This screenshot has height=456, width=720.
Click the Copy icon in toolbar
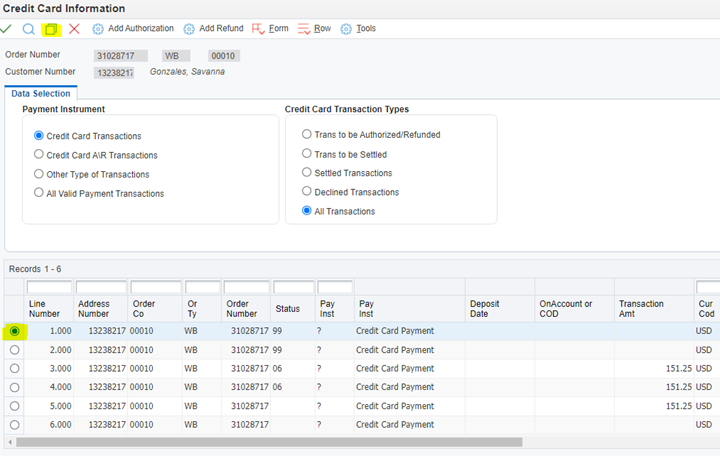point(51,29)
